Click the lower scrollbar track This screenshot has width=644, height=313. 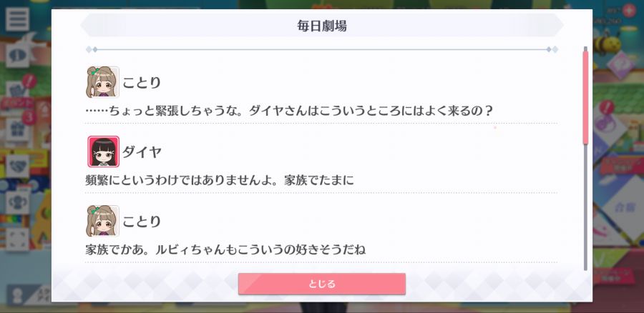pyautogui.click(x=585, y=207)
